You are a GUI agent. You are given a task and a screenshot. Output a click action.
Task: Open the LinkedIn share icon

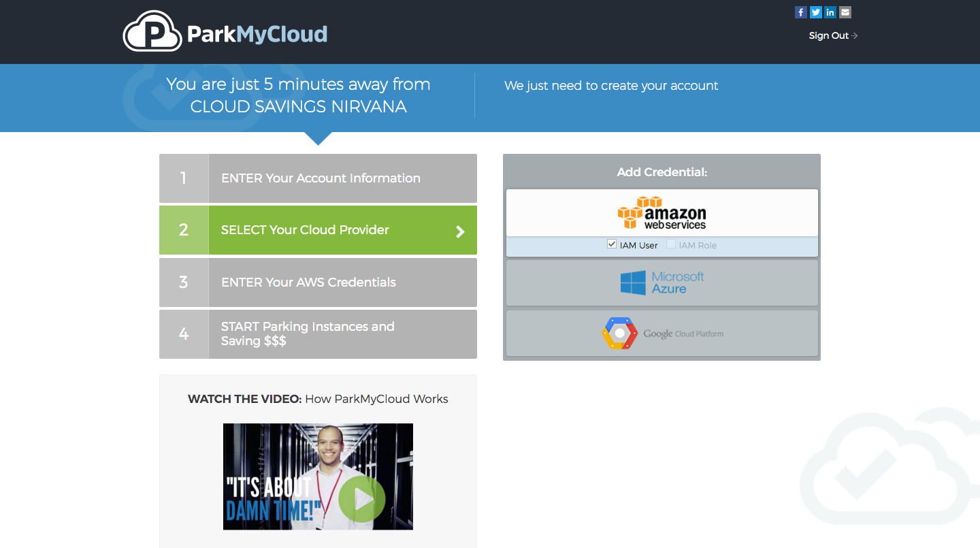pyautogui.click(x=830, y=12)
